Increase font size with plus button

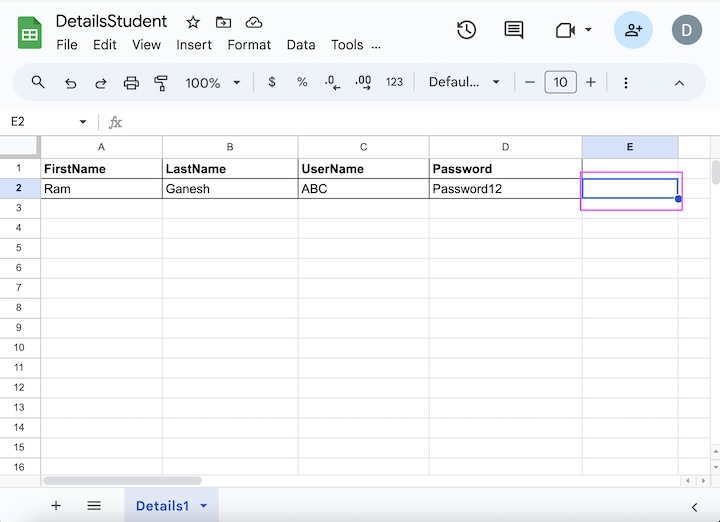[591, 82]
